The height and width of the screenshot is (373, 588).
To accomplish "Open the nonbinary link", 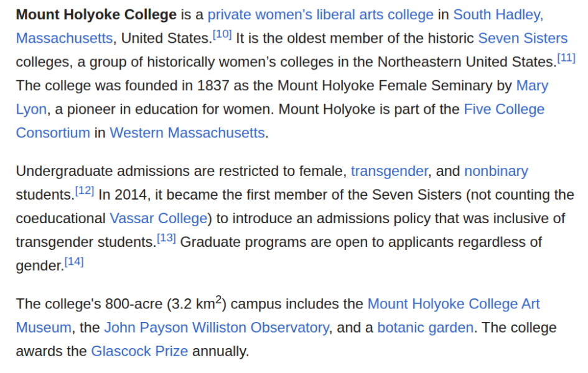I will (496, 172).
